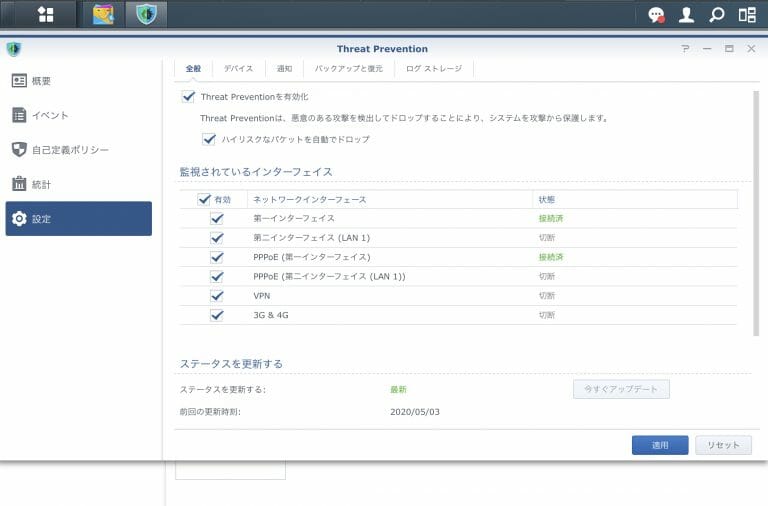
Task: Click the 前回の更新時刻 label
Action: point(210,412)
